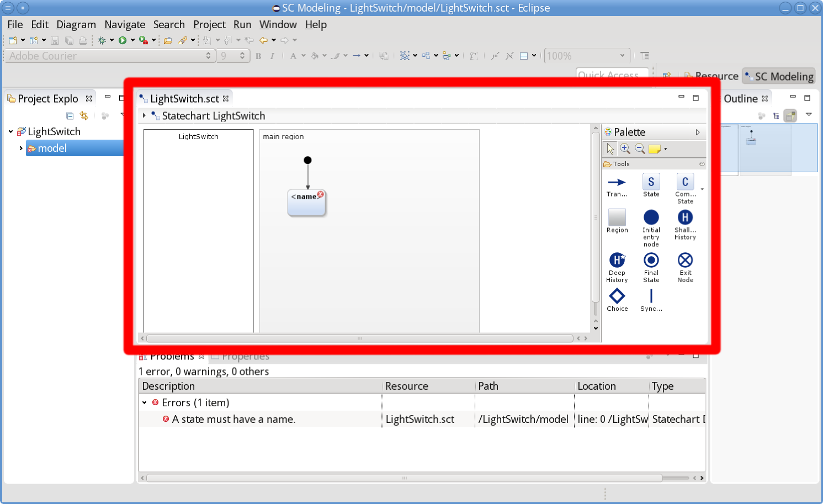Open the Project menu

click(209, 24)
